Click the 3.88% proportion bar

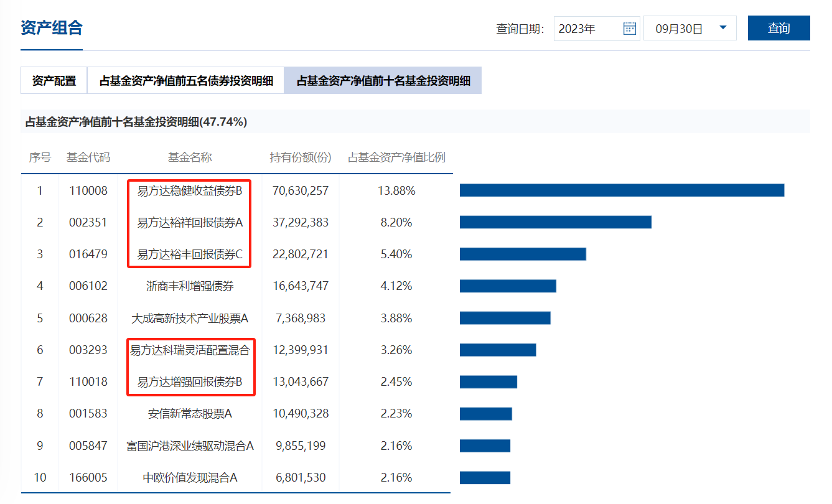pos(505,318)
